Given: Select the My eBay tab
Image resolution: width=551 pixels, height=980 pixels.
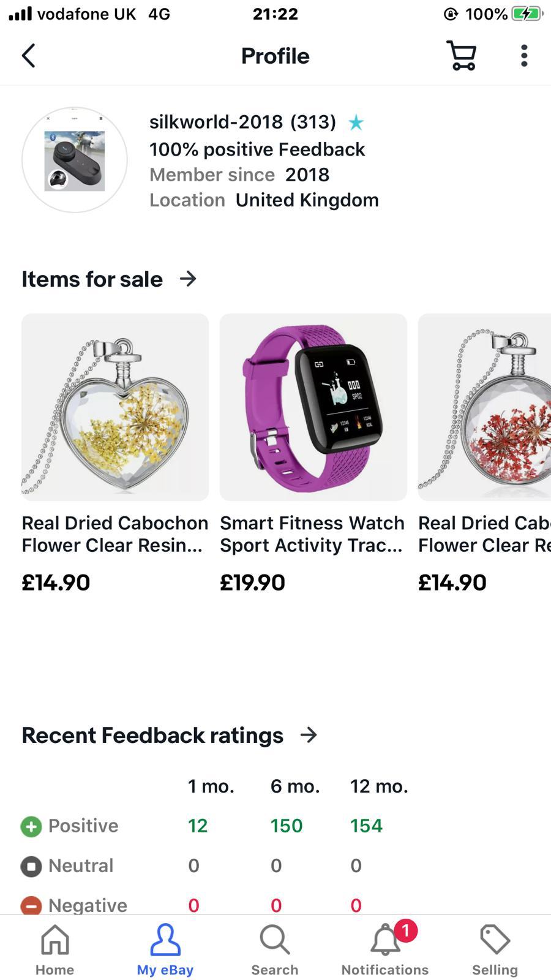Looking at the screenshot, I should (165, 949).
